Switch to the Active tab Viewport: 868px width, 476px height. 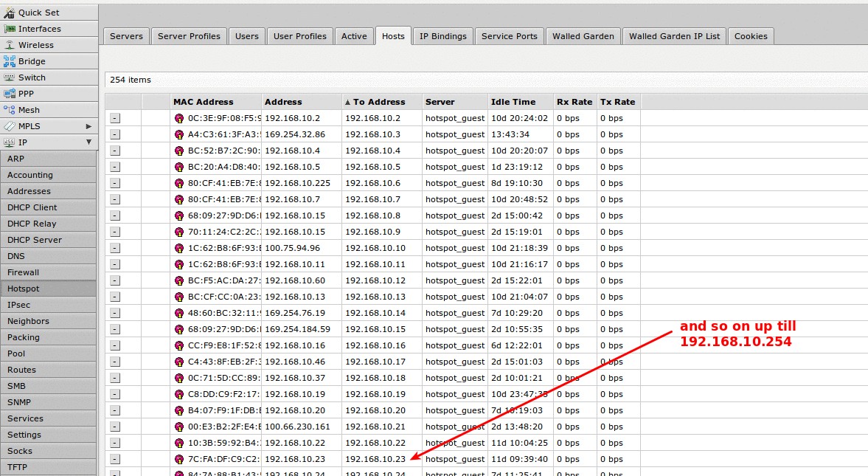coord(354,36)
